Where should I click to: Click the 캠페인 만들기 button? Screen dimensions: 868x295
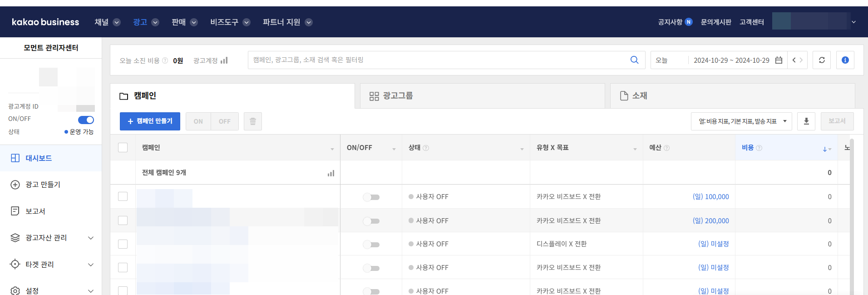pyautogui.click(x=150, y=121)
